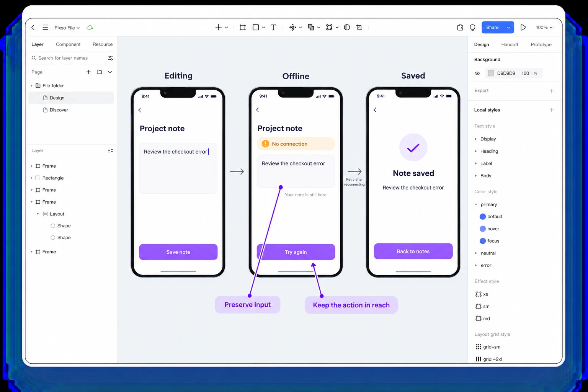Click the mask contrast circle icon
The height and width of the screenshot is (392, 588).
[347, 27]
